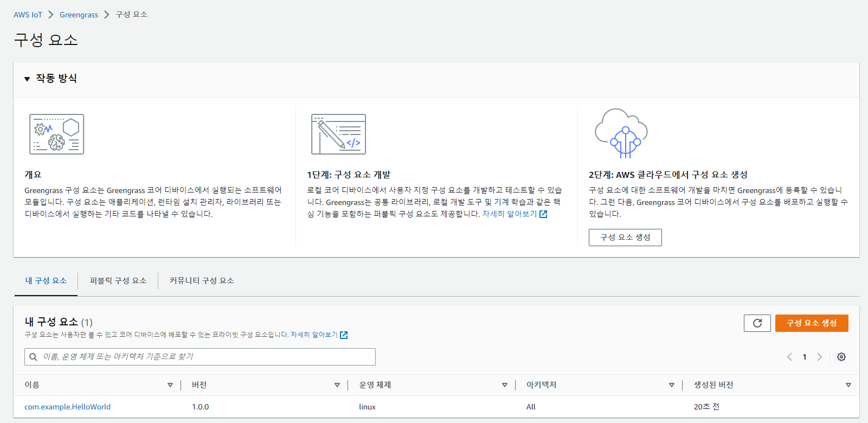The width and height of the screenshot is (868, 423).
Task: Sort by 운영 체제 column arrow
Action: 505,385
